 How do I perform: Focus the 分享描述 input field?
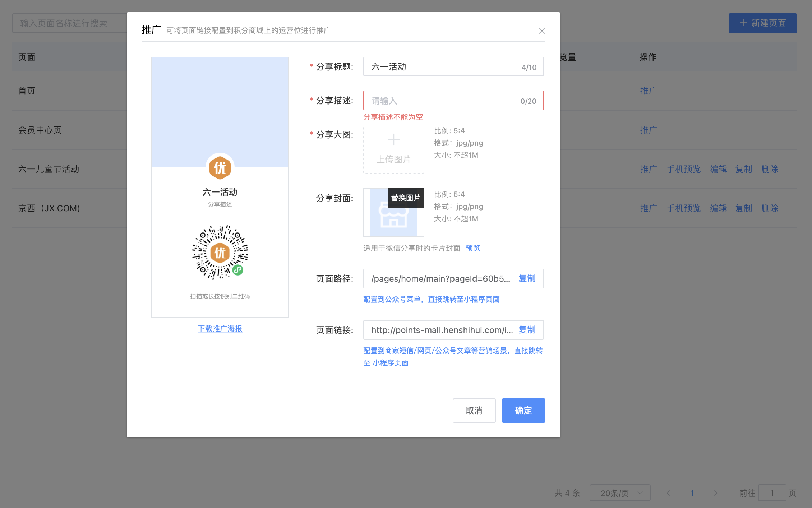pos(442,101)
